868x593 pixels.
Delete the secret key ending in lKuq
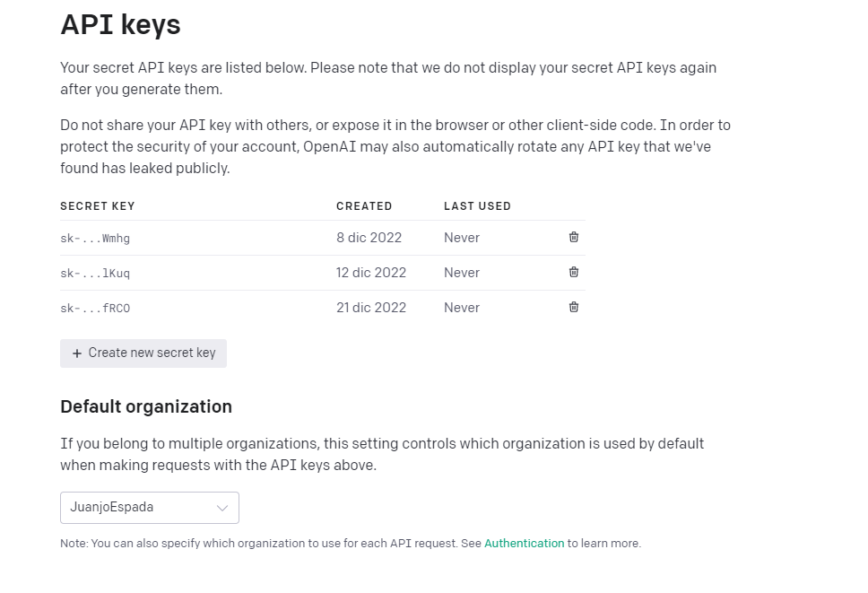tap(574, 272)
